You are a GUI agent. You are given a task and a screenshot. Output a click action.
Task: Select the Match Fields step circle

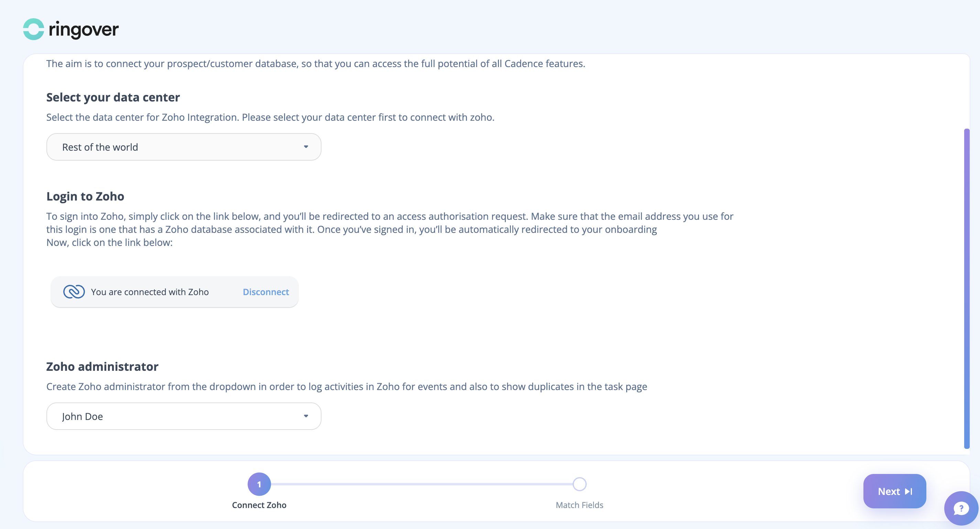coord(579,484)
